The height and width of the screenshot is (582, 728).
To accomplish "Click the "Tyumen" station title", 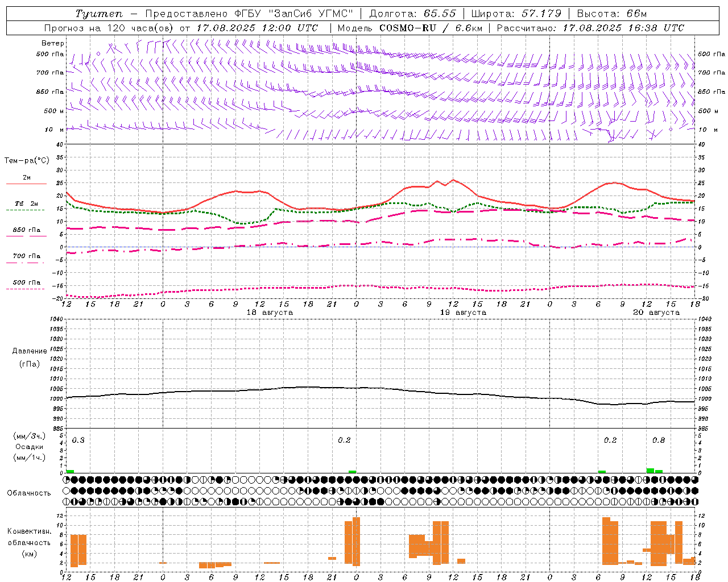I will pyautogui.click(x=99, y=14).
